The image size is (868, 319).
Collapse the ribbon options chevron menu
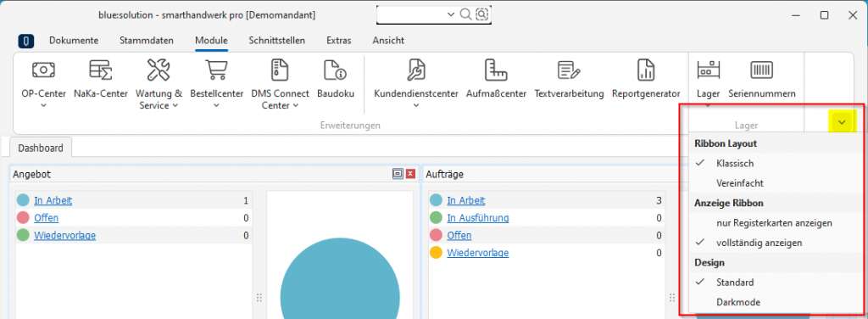(x=842, y=122)
